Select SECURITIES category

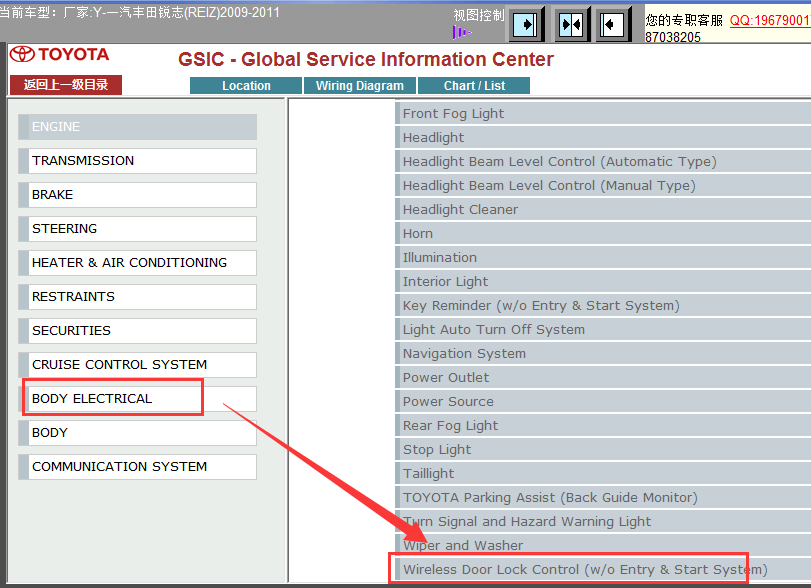[138, 331]
